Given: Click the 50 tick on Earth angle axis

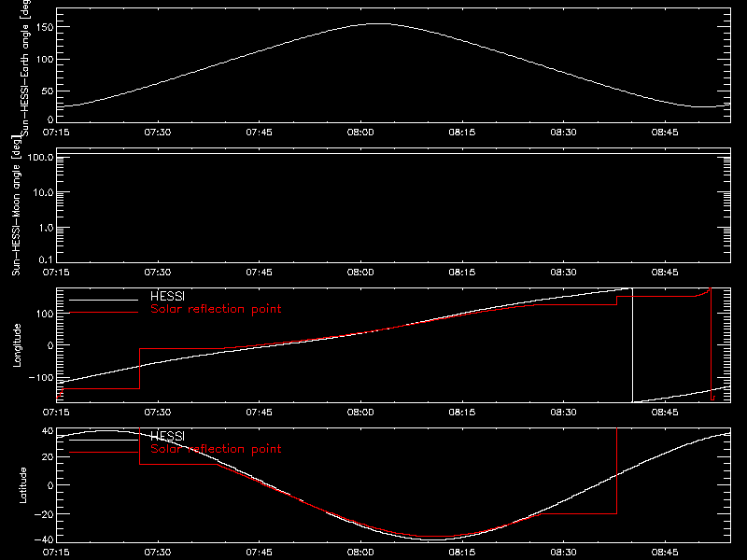Looking at the screenshot, I should [x=48, y=91].
